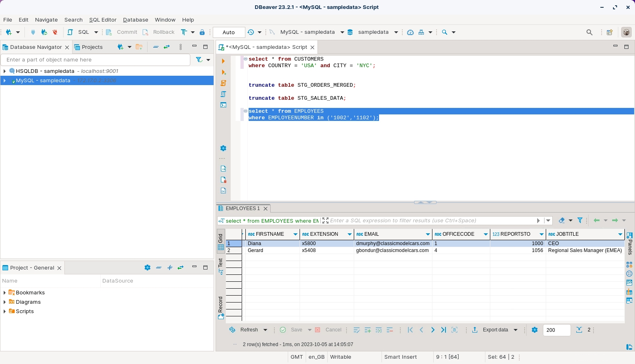635x364 pixels.
Task: Toggle the Record view mode
Action: tap(220, 307)
